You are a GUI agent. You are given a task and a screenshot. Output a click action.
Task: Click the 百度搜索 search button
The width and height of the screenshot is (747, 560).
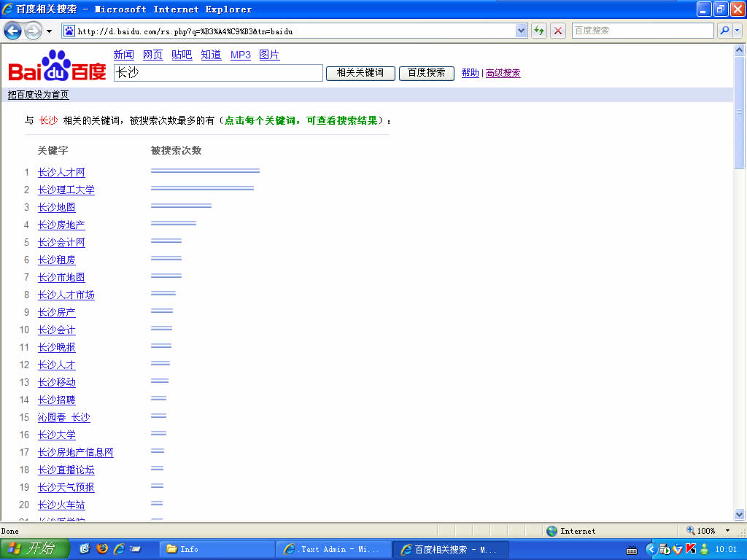426,73
